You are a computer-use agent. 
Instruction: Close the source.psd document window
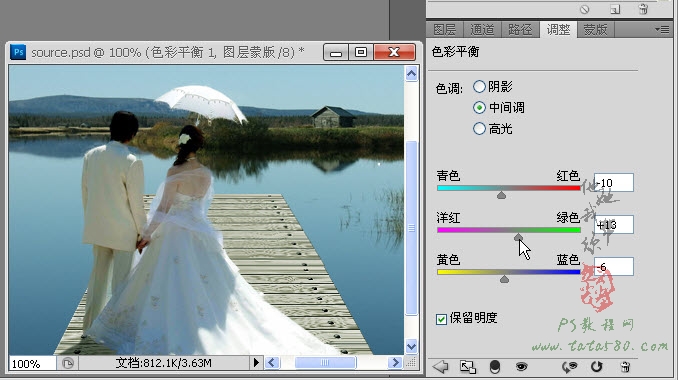[x=394, y=53]
